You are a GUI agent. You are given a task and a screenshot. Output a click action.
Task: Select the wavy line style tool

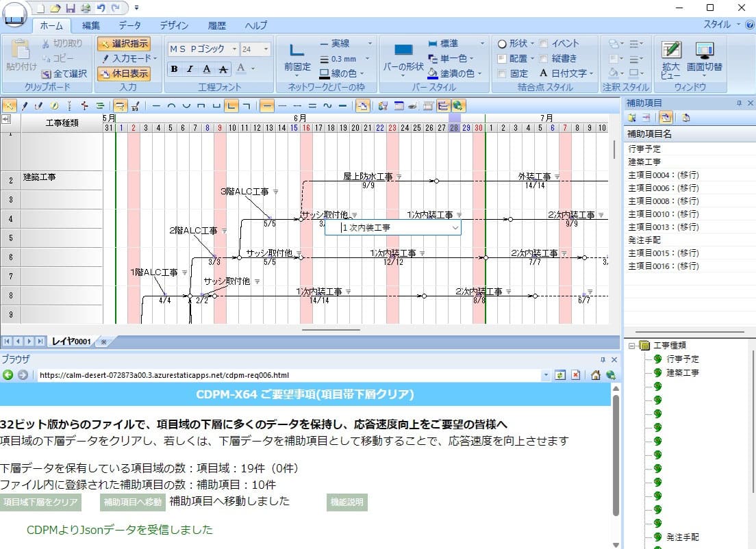click(x=327, y=105)
